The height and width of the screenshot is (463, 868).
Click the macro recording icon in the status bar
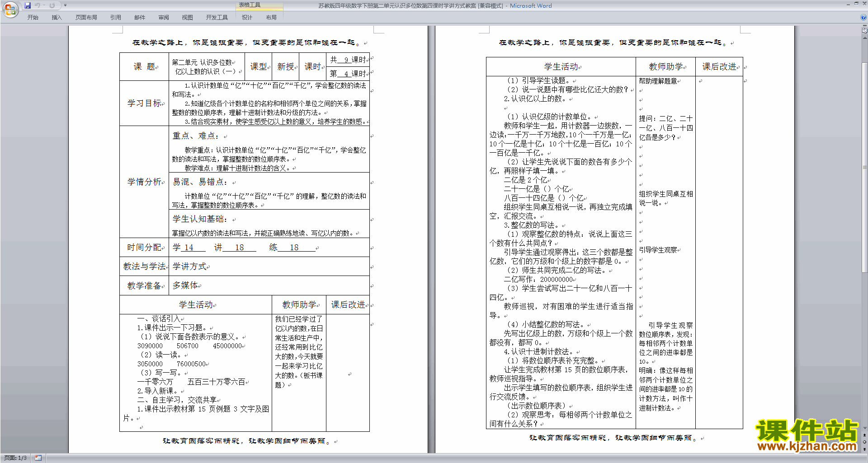click(38, 458)
